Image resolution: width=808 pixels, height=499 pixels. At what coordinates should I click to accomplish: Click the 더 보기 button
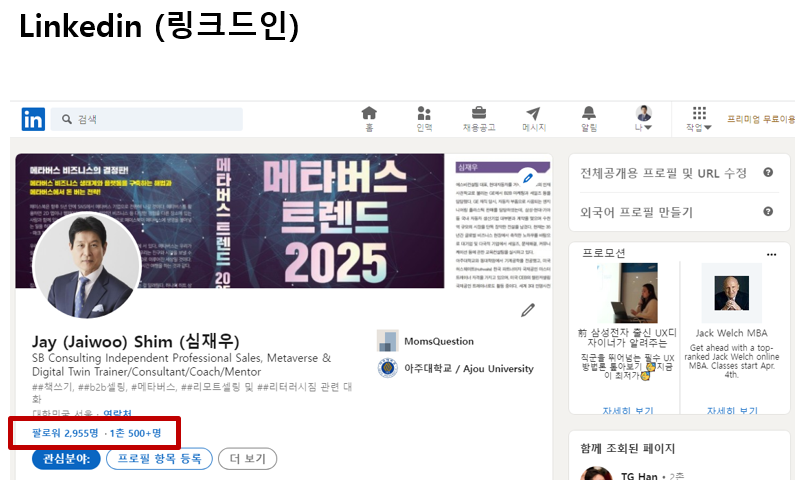tap(247, 458)
